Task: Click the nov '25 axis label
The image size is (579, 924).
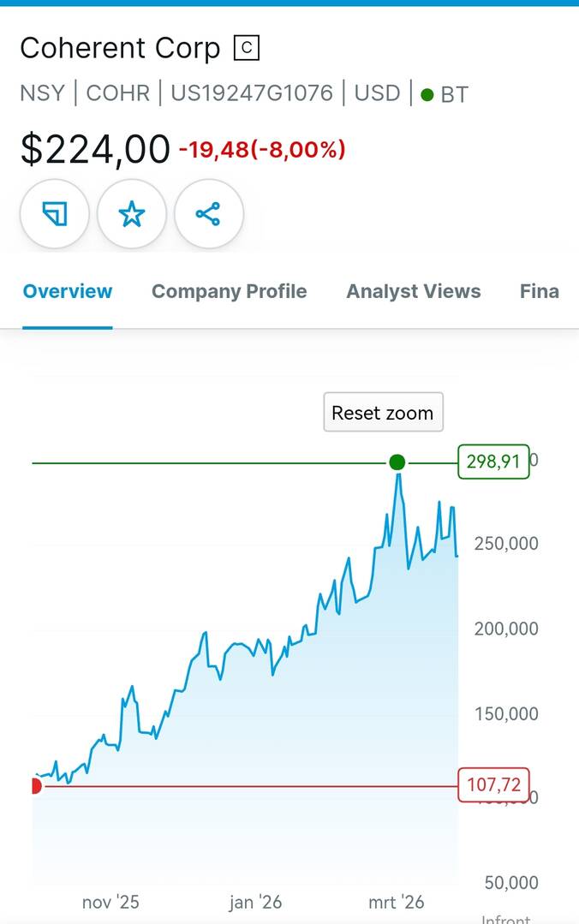Action: [x=110, y=902]
